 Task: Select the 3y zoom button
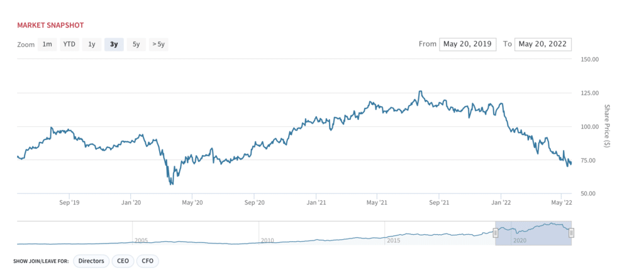(x=114, y=44)
